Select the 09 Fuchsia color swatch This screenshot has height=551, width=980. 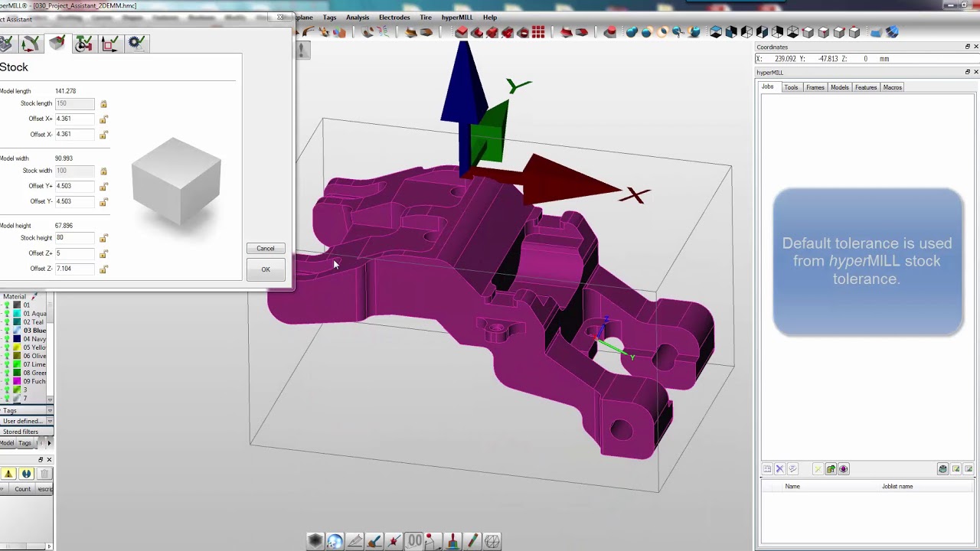[x=17, y=381]
